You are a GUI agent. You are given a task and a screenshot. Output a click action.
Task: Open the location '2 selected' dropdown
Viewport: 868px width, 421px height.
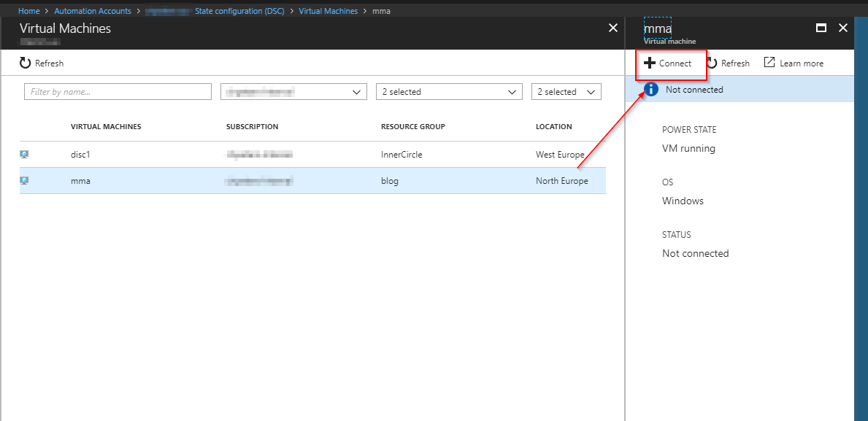(566, 92)
